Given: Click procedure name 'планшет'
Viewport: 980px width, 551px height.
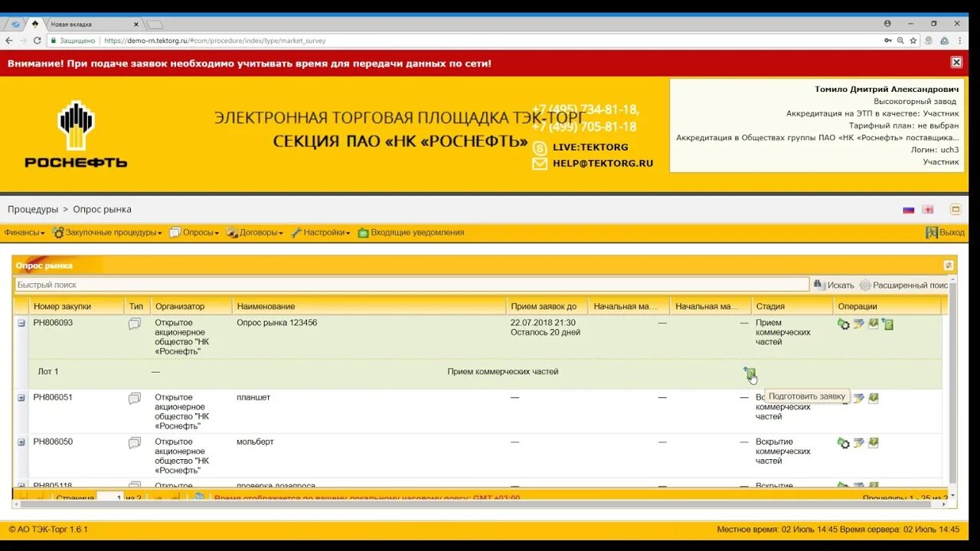Looking at the screenshot, I should [x=253, y=398].
